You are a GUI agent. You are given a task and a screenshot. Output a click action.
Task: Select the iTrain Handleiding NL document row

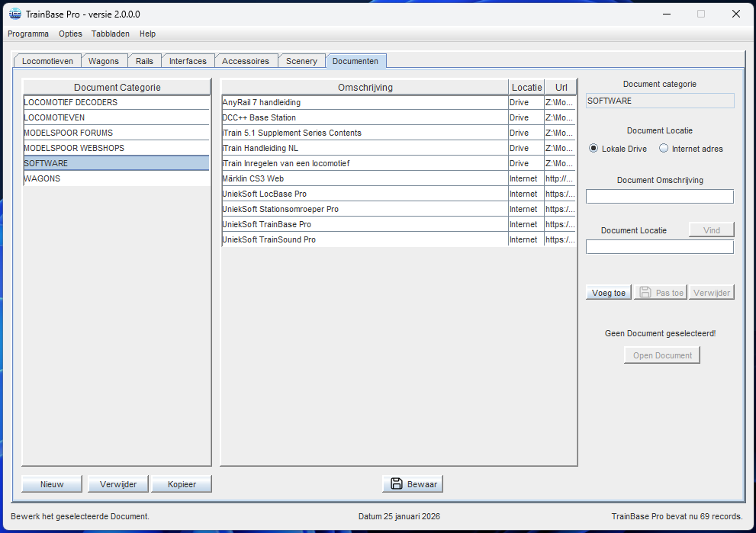pos(364,148)
